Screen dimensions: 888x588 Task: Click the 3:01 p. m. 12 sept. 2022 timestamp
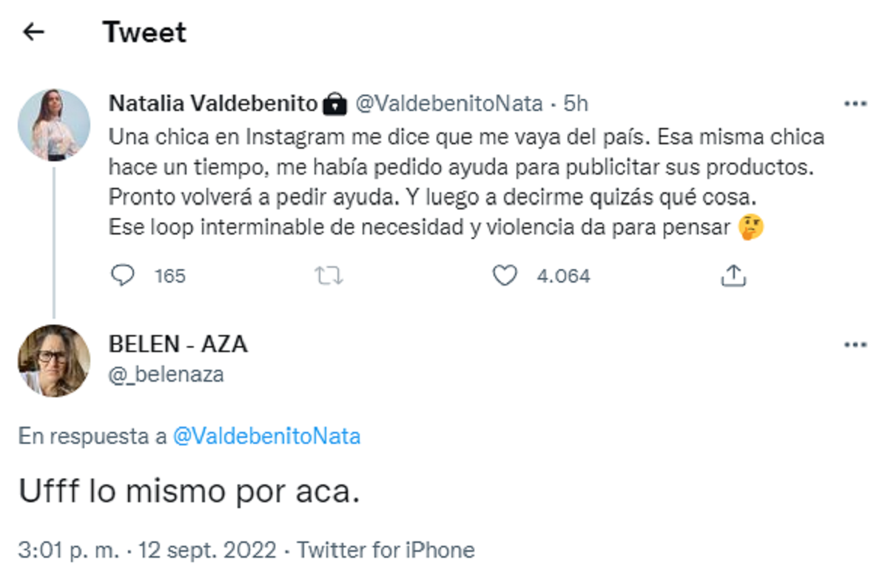tap(147, 550)
